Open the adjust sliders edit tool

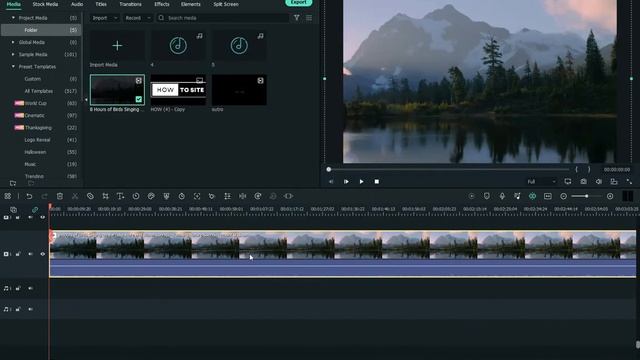tap(227, 196)
